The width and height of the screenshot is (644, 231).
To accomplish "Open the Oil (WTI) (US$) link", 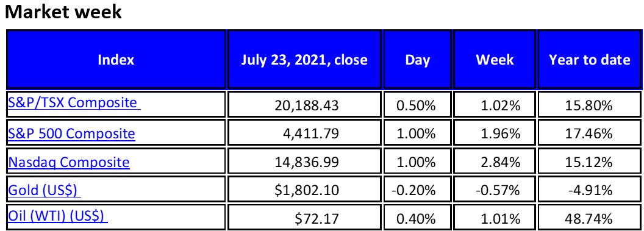I will pos(56,216).
